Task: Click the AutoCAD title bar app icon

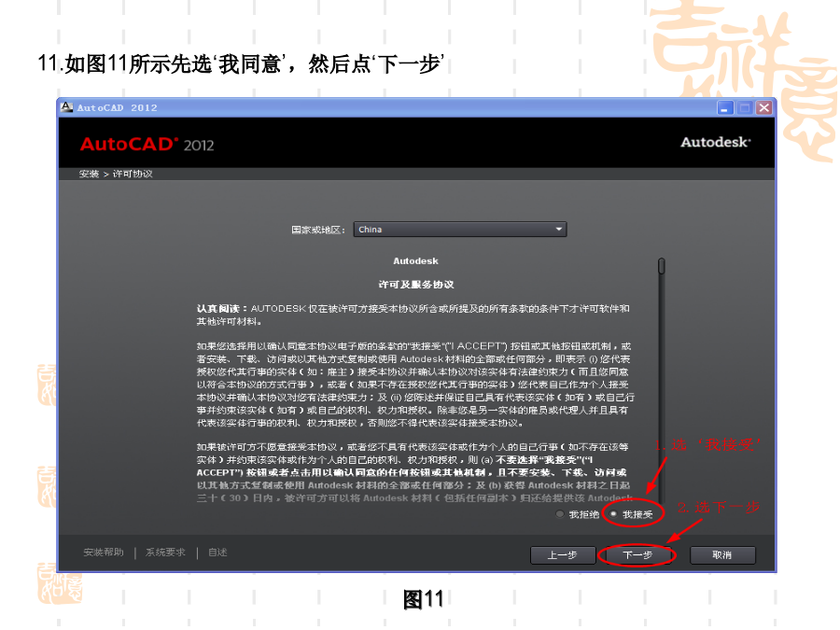Action: click(x=66, y=107)
